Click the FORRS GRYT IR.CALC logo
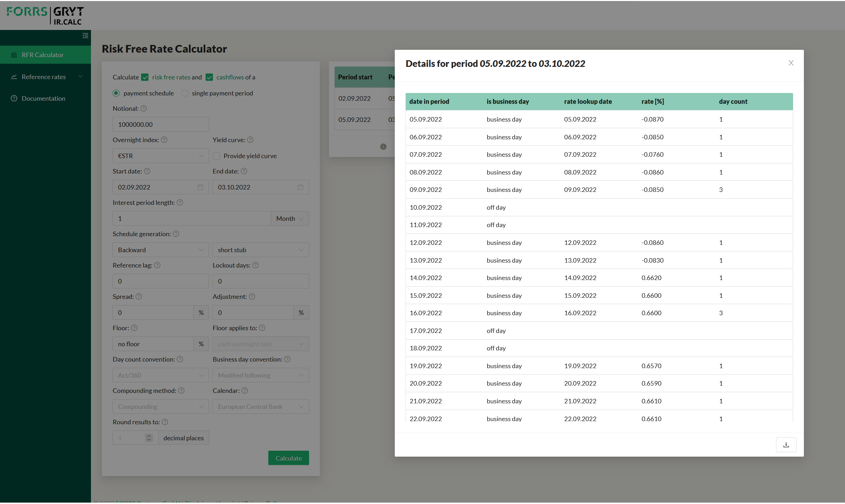This screenshot has height=504, width=845. (45, 16)
